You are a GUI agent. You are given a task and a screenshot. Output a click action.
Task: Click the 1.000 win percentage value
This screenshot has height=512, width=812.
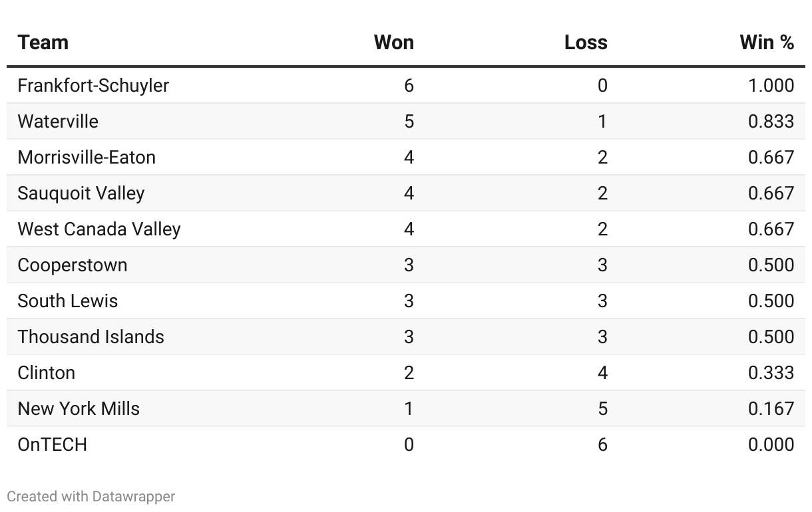[771, 85]
